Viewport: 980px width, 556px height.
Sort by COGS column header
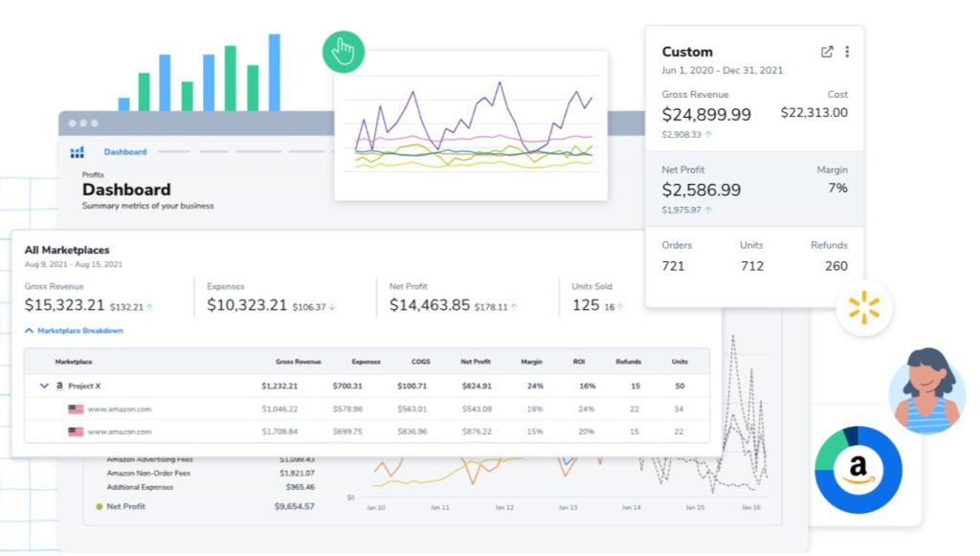coord(421,362)
